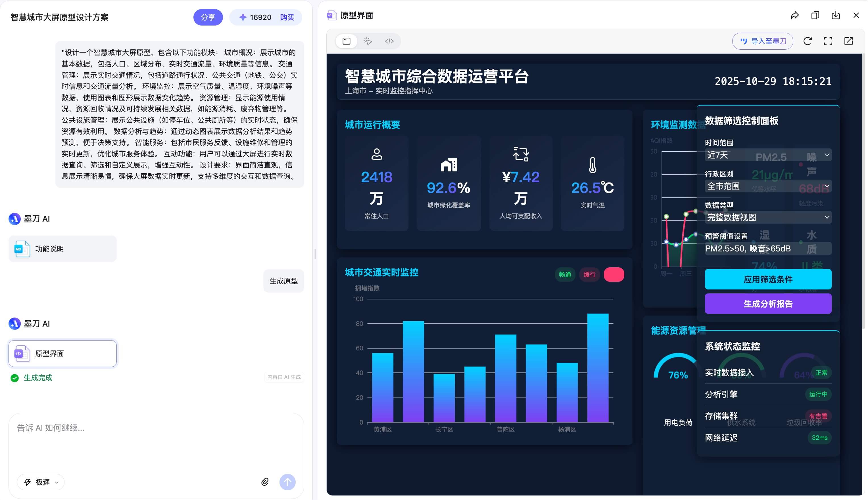Screen dimensions: 868x500
Task: Select the 原型界面 generated file card
Action: tap(62, 353)
